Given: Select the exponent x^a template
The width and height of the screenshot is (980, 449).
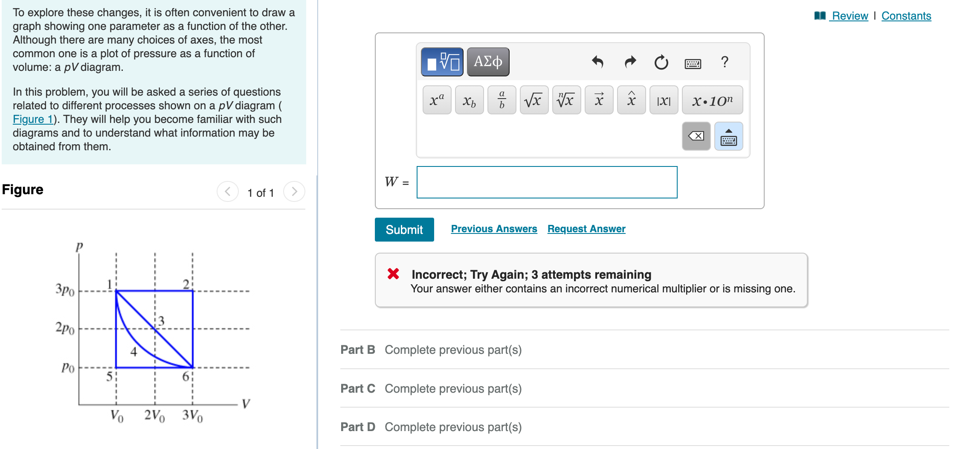Looking at the screenshot, I should [x=436, y=100].
